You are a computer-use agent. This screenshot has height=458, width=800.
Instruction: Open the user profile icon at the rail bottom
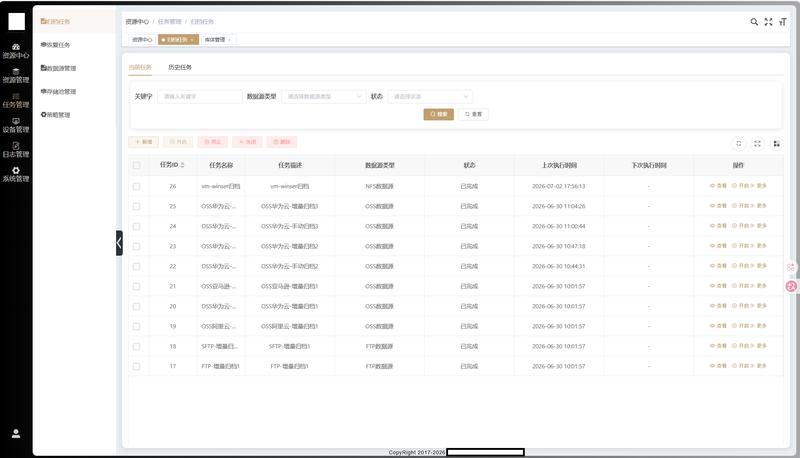pyautogui.click(x=16, y=434)
